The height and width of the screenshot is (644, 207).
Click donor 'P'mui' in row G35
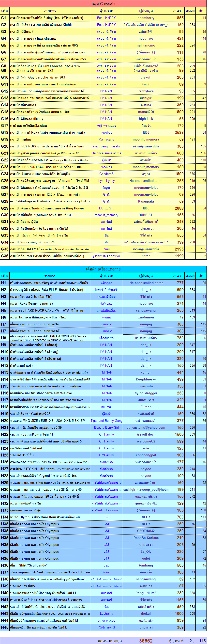point(106,249)
